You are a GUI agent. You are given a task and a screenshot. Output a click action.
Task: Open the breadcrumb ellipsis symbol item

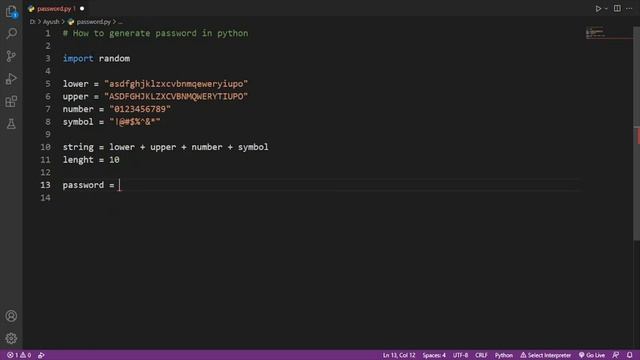(x=120, y=22)
